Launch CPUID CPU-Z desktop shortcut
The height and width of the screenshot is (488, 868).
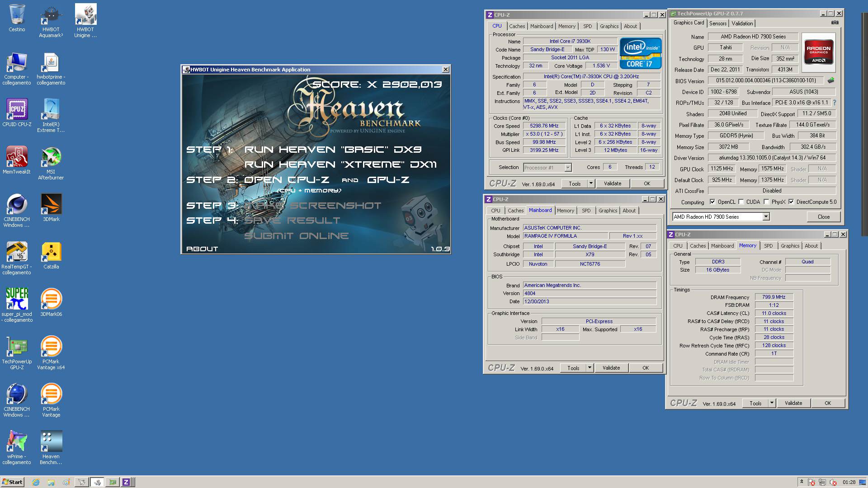tap(17, 113)
